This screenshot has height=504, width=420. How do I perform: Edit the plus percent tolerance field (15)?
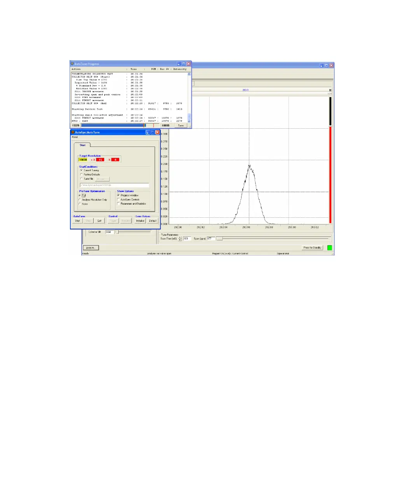point(100,160)
